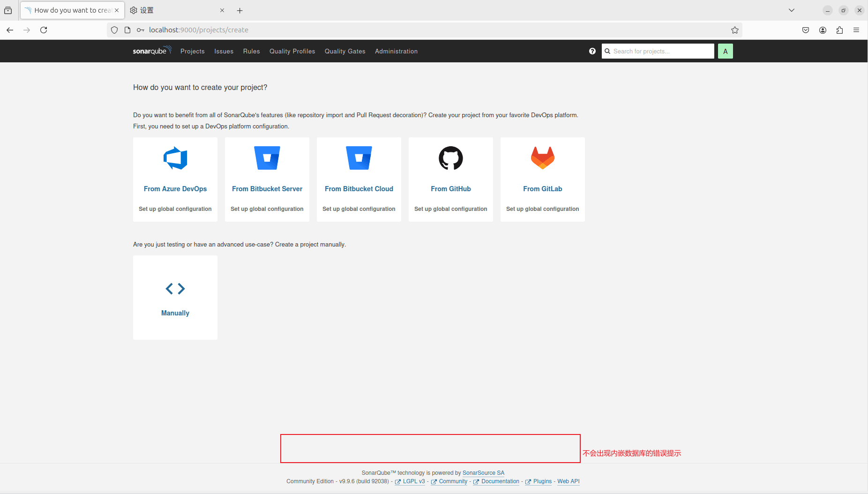Click the 'Community Edition - v9.9.6 (build 92038)' text
This screenshot has width=868, height=494.
pyautogui.click(x=338, y=481)
